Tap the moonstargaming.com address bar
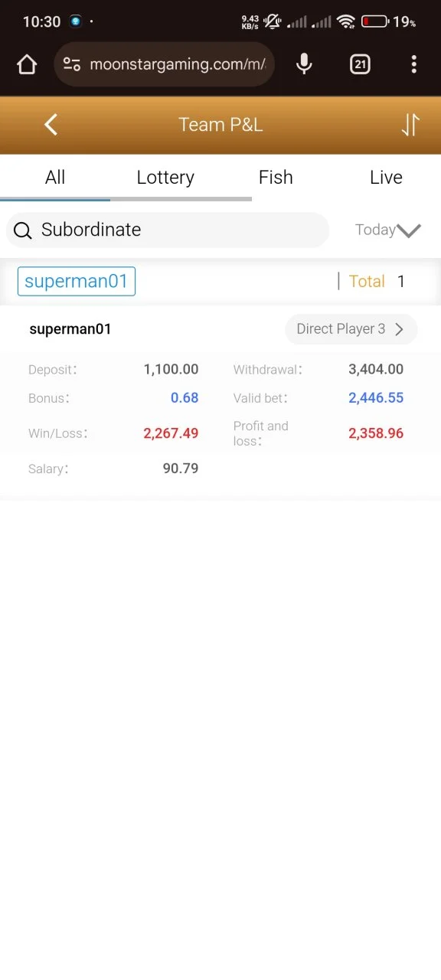The image size is (441, 980). click(165, 64)
